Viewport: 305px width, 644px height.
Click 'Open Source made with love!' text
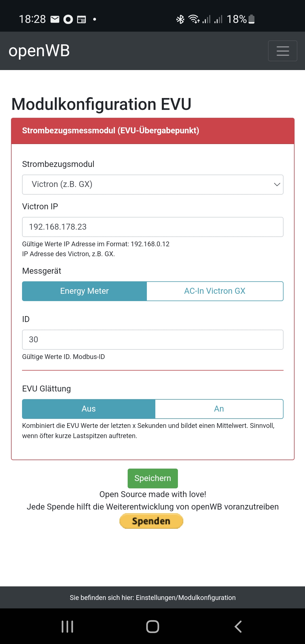pyautogui.click(x=153, y=494)
